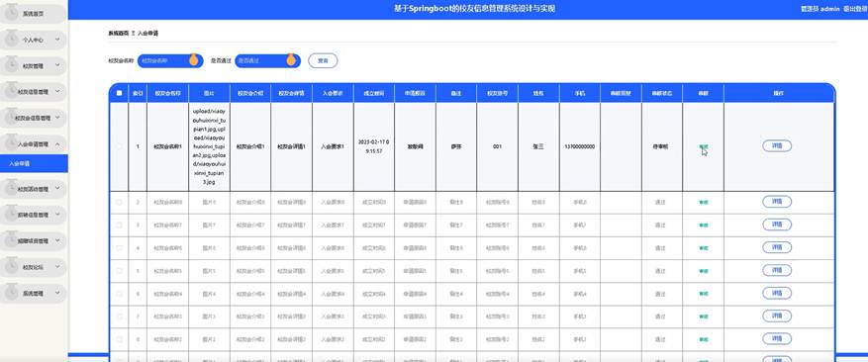The width and height of the screenshot is (868, 362).
Task: Click the 系统管理 sidebar icon
Action: tap(11, 292)
